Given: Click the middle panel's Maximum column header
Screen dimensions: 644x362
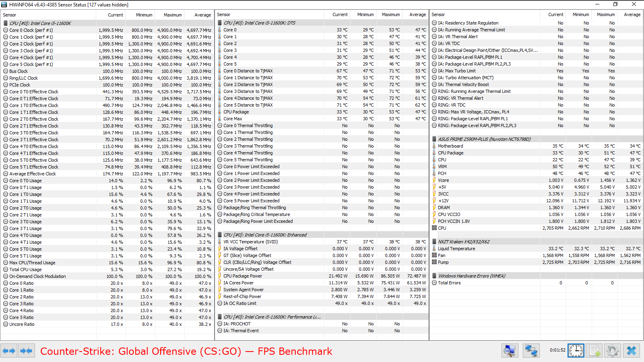Looking at the screenshot, I should pos(389,14).
